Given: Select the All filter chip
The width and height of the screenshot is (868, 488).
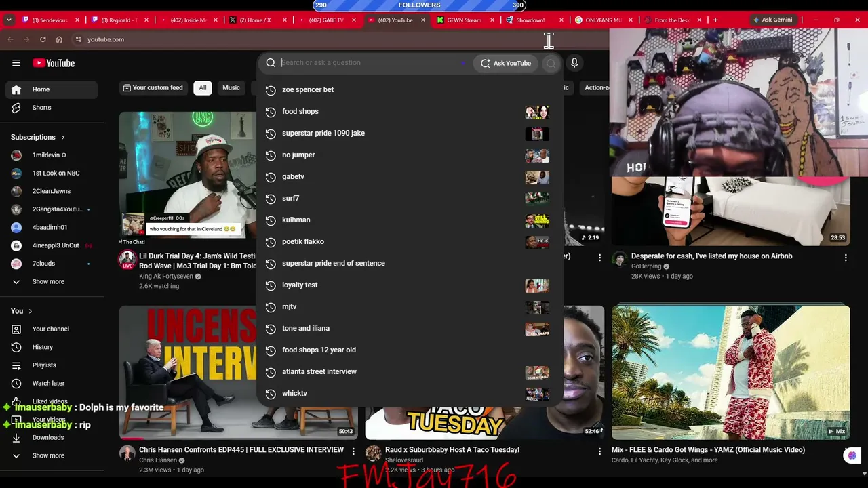Looking at the screenshot, I should 202,87.
